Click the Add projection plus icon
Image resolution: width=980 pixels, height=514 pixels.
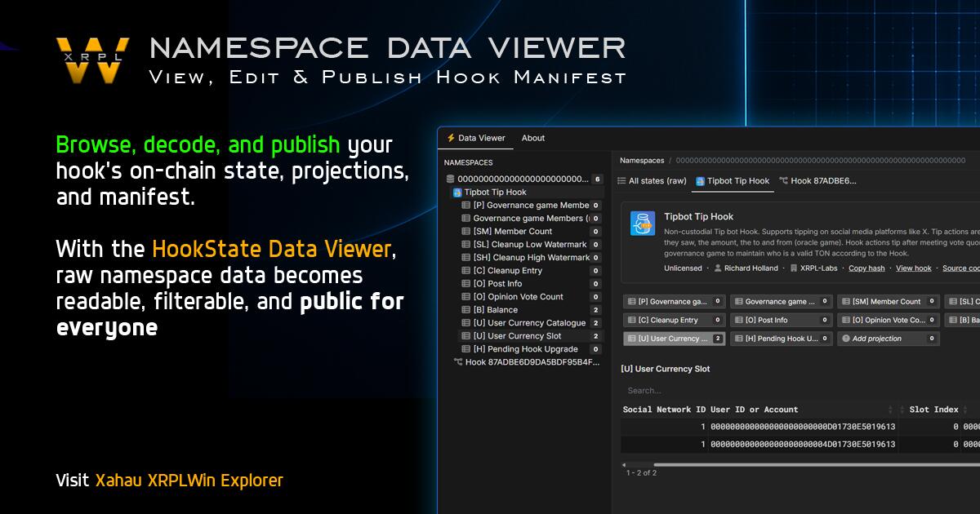coord(845,338)
